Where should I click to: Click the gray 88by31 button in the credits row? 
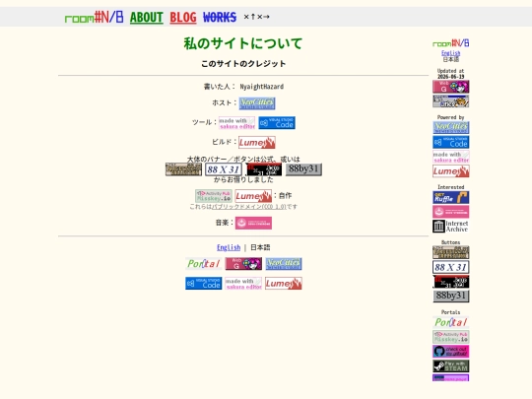(x=303, y=169)
